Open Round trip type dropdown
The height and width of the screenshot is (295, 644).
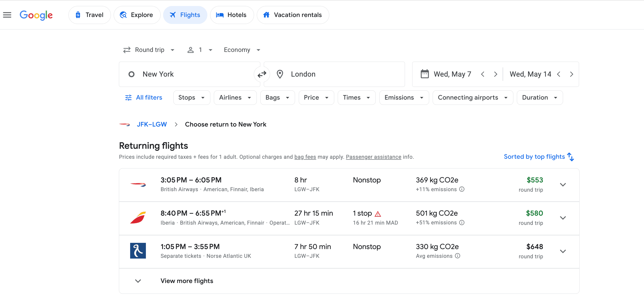click(x=149, y=50)
